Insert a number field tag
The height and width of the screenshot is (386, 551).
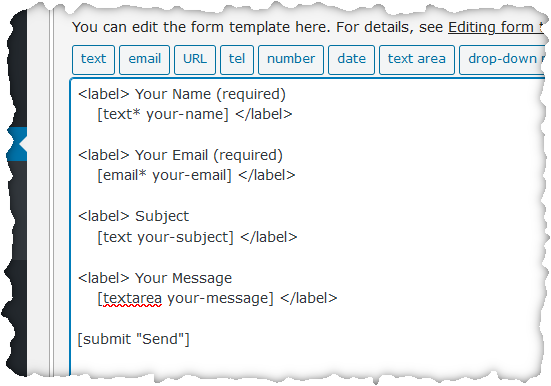pos(291,59)
